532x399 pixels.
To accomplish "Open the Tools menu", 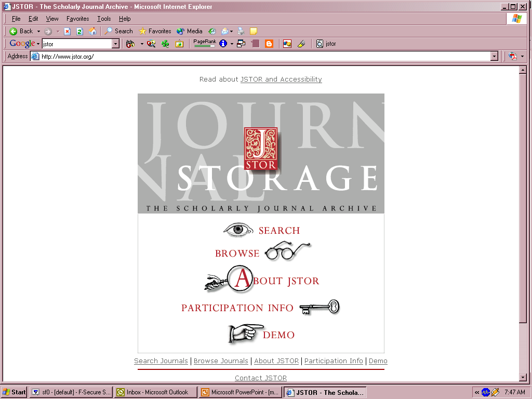I will (x=104, y=19).
